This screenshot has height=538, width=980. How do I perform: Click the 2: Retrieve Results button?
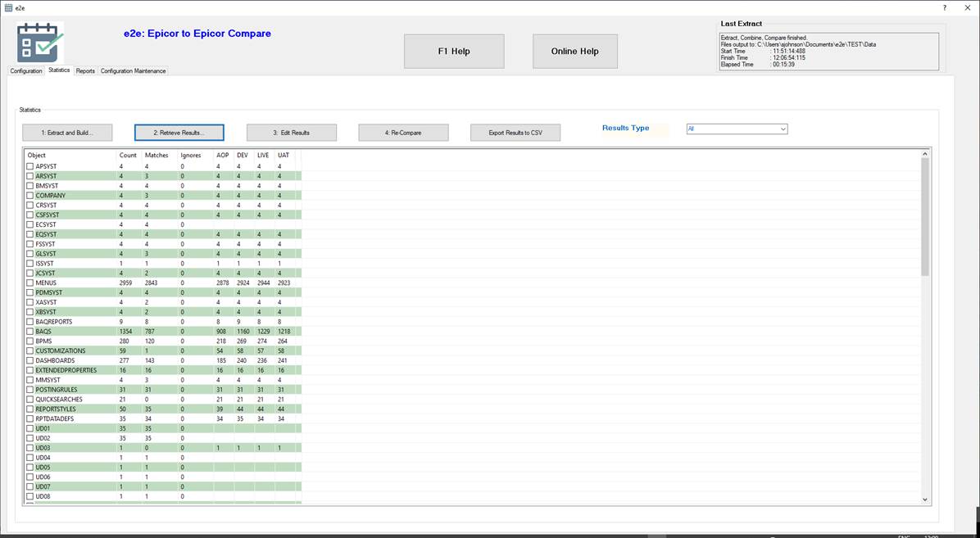coord(179,133)
